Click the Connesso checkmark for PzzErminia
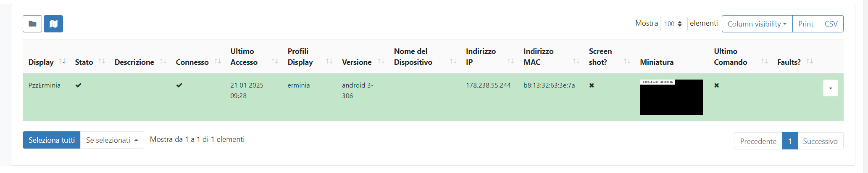 tap(179, 85)
